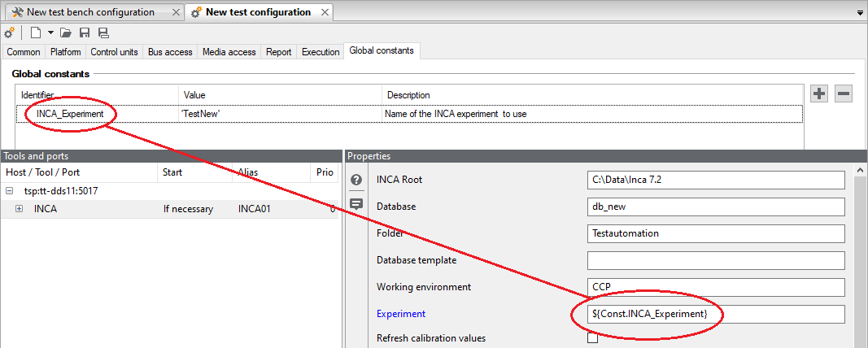Select the Global constants tab
The width and height of the screenshot is (868, 348).
point(382,50)
